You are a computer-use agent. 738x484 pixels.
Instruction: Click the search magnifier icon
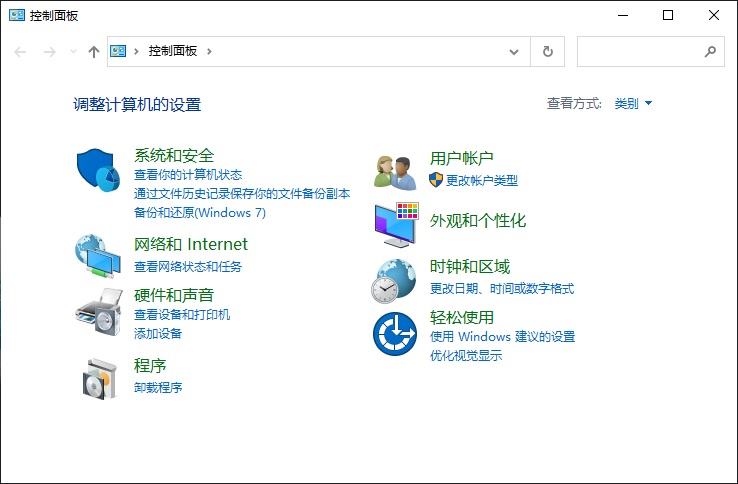click(x=710, y=51)
